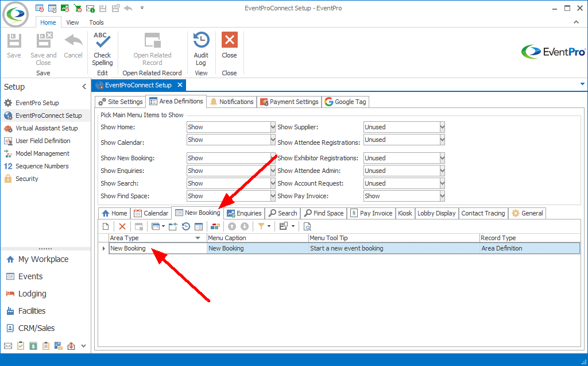Click the red Close ribbon button
This screenshot has height=366, width=588.
[229, 45]
